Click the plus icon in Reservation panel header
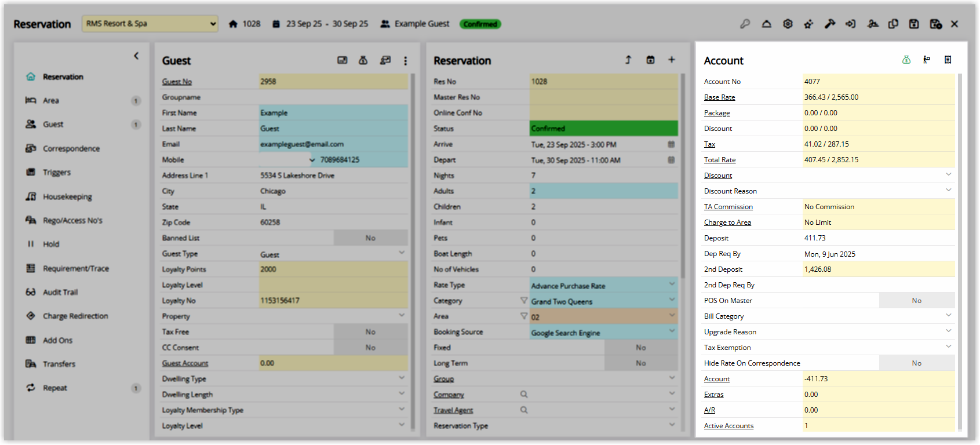The width and height of the screenshot is (980, 445). (672, 60)
